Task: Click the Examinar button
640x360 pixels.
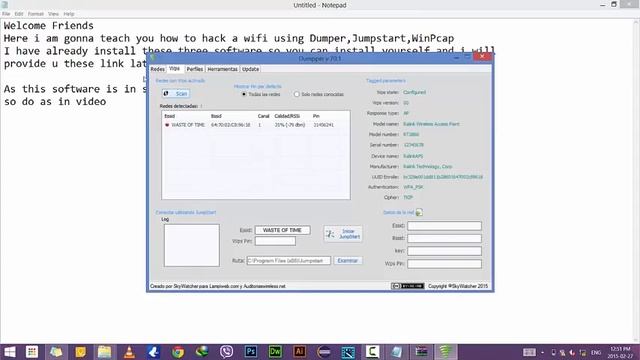Action: click(348, 260)
